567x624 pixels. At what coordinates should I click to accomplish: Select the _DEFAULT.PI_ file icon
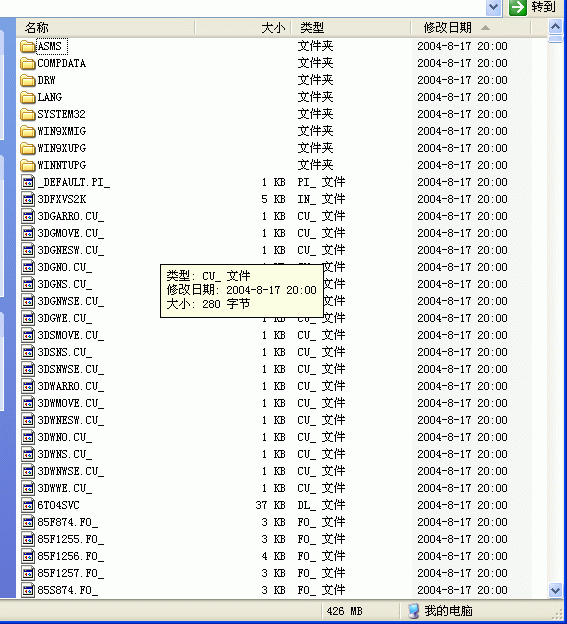[27, 182]
